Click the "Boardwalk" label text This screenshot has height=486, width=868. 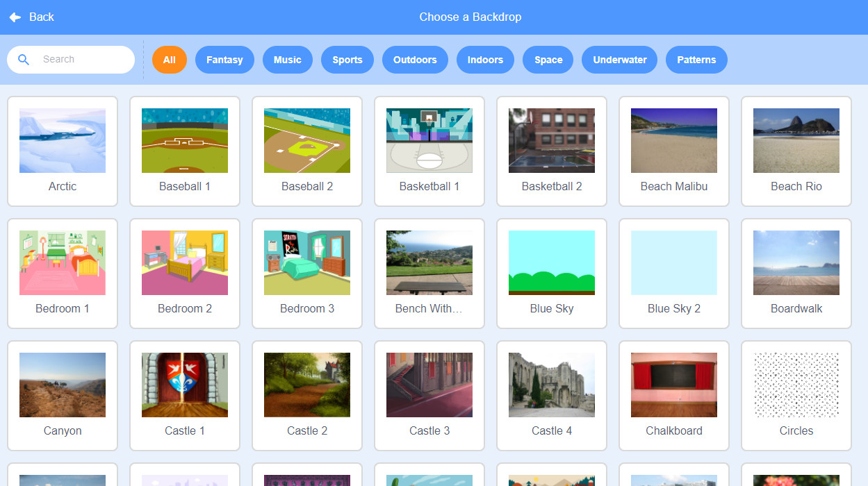pyautogui.click(x=796, y=309)
